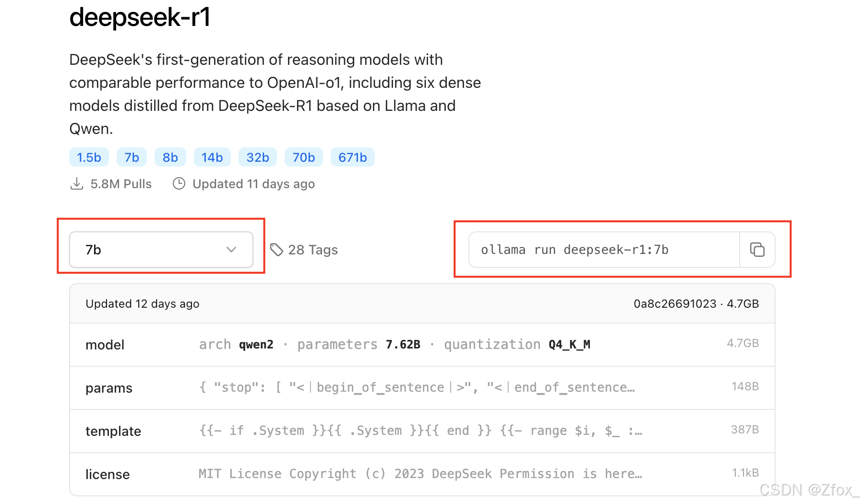Open the model file row

(x=422, y=345)
